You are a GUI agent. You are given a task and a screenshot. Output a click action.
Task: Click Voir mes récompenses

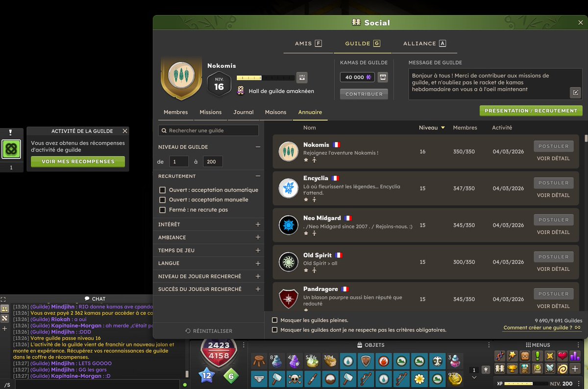tap(78, 161)
